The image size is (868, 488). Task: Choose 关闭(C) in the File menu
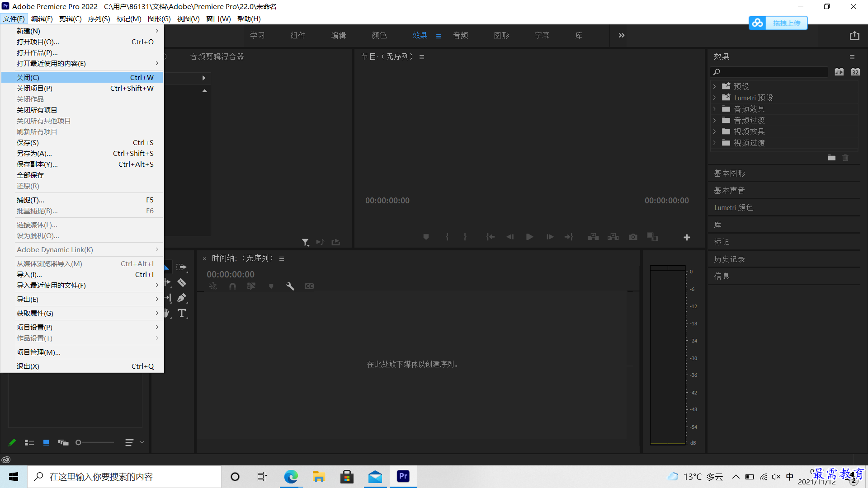click(x=82, y=77)
